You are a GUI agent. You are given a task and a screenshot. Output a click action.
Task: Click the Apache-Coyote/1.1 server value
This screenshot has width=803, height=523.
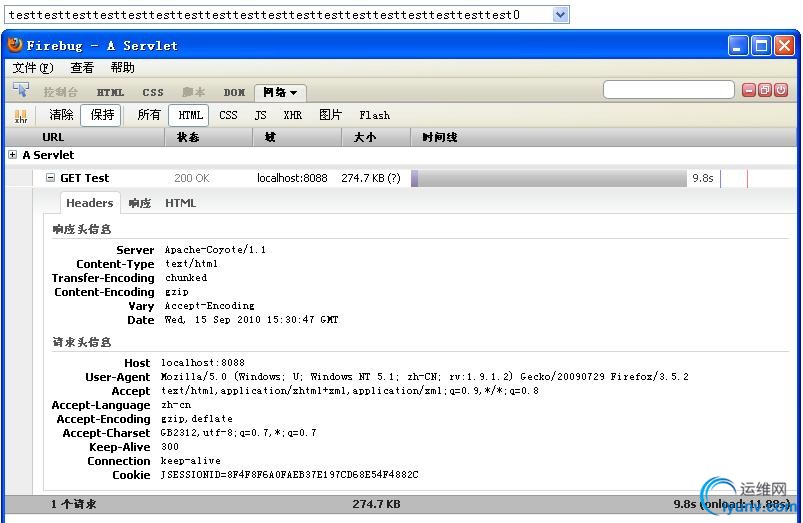(215, 250)
